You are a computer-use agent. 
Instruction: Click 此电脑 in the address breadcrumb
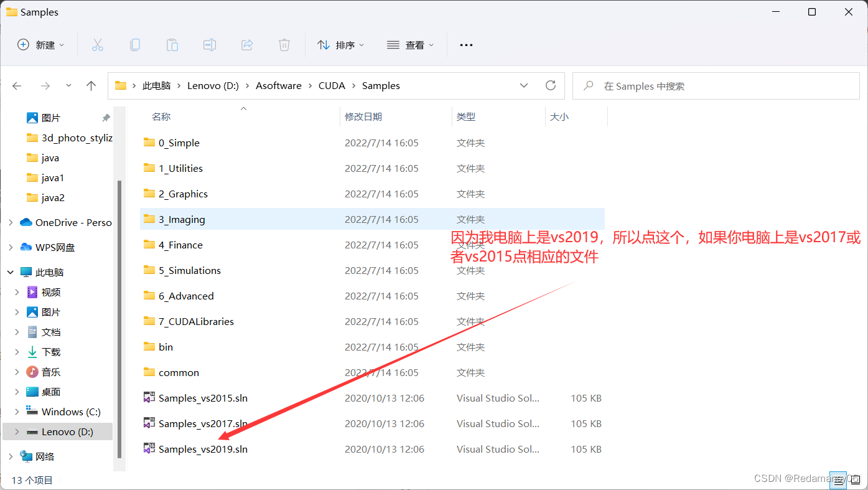point(156,86)
